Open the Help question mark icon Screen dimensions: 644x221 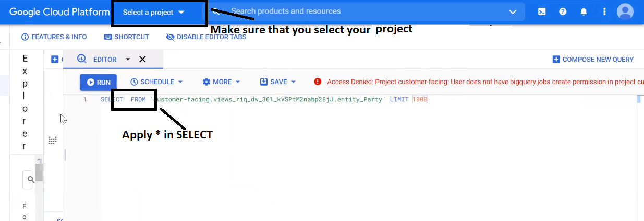tap(563, 11)
